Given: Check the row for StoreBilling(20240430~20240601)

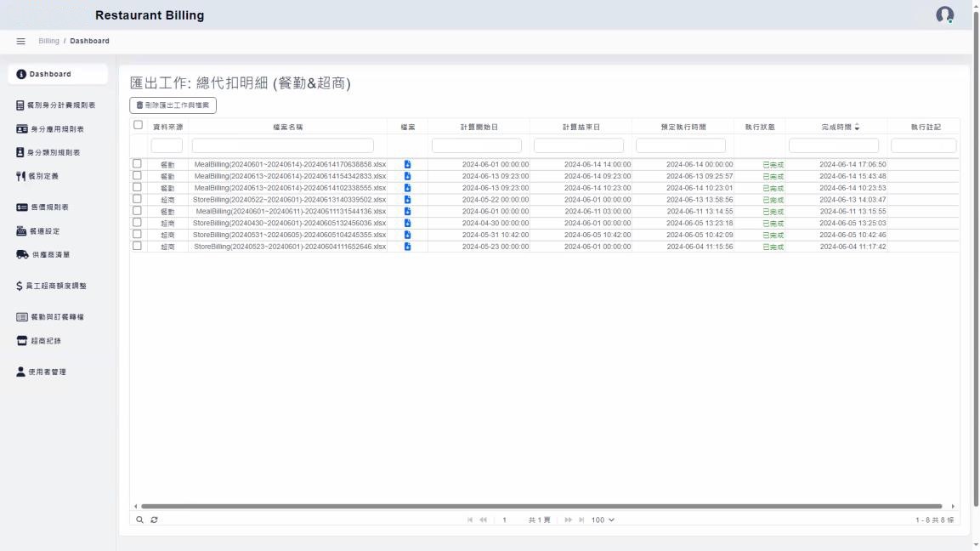Looking at the screenshot, I should (137, 223).
